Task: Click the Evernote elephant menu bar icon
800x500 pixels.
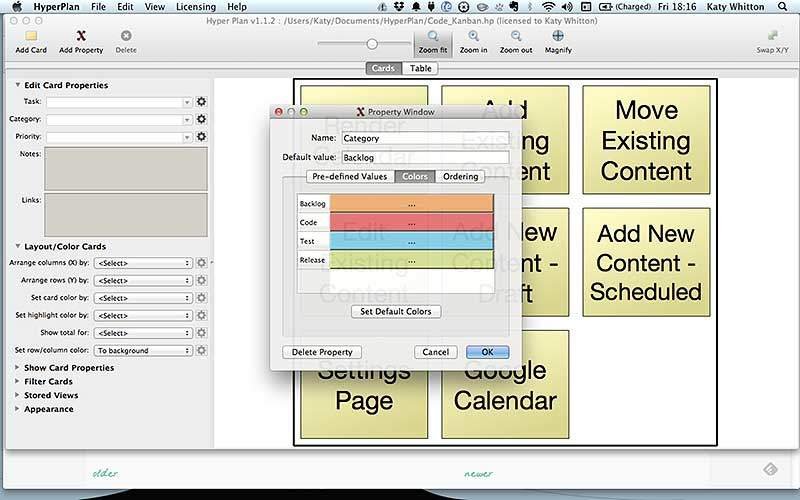Action: [x=514, y=7]
